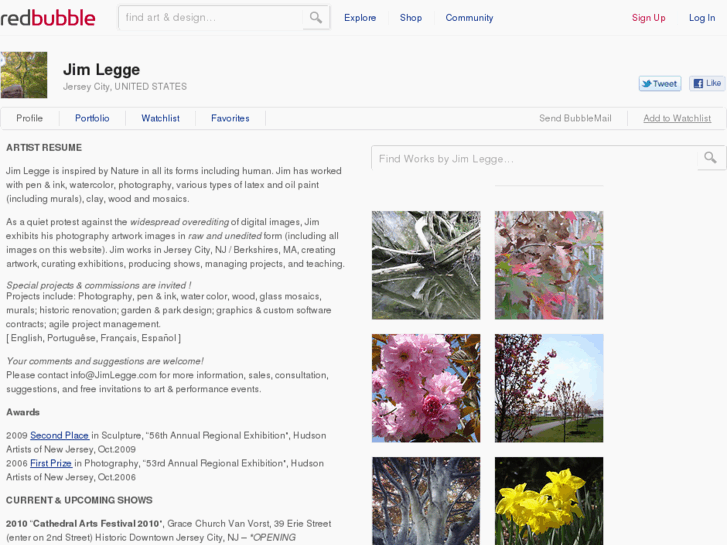Open the bare tree trunk photo
727x545 pixels.
pyautogui.click(x=426, y=501)
